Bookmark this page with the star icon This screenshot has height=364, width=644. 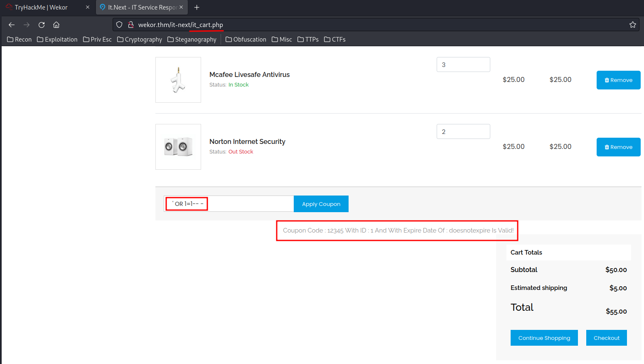click(633, 25)
